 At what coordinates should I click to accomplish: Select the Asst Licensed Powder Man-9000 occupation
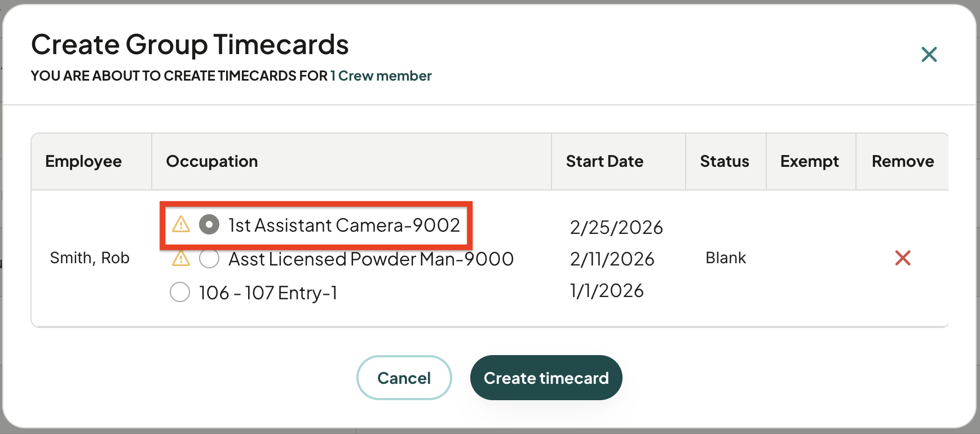(x=209, y=259)
